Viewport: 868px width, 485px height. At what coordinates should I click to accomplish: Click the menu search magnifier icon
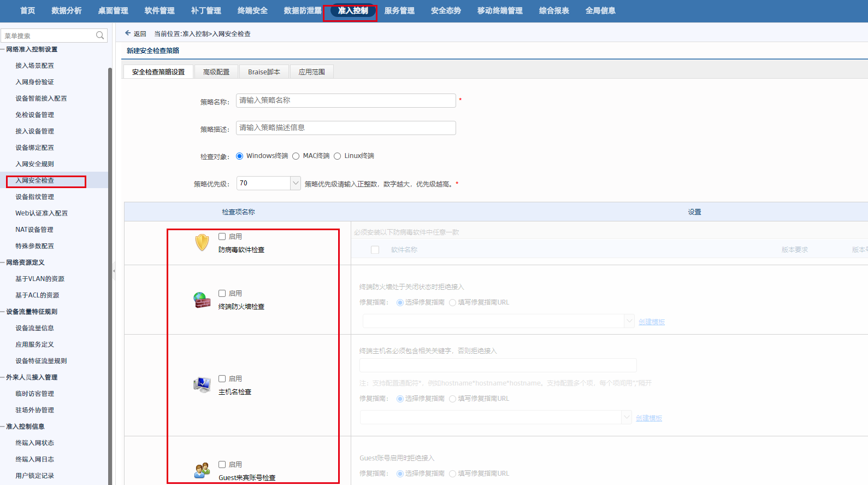(100, 36)
